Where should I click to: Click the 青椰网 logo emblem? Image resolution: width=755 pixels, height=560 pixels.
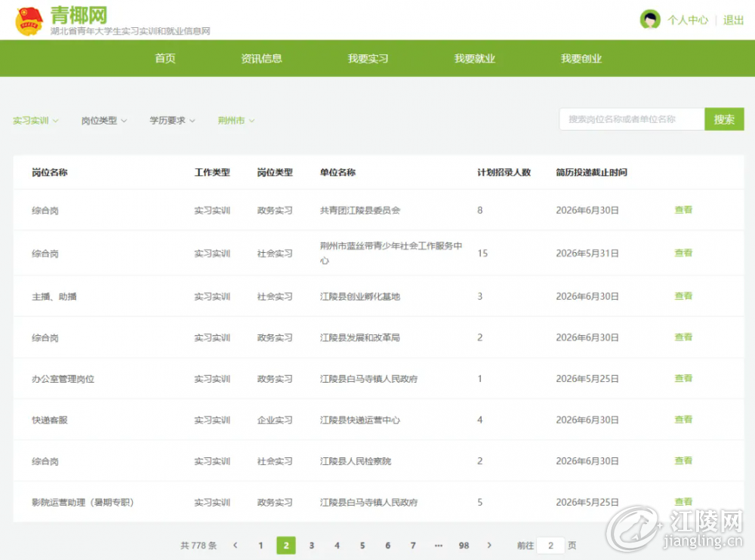point(29,21)
